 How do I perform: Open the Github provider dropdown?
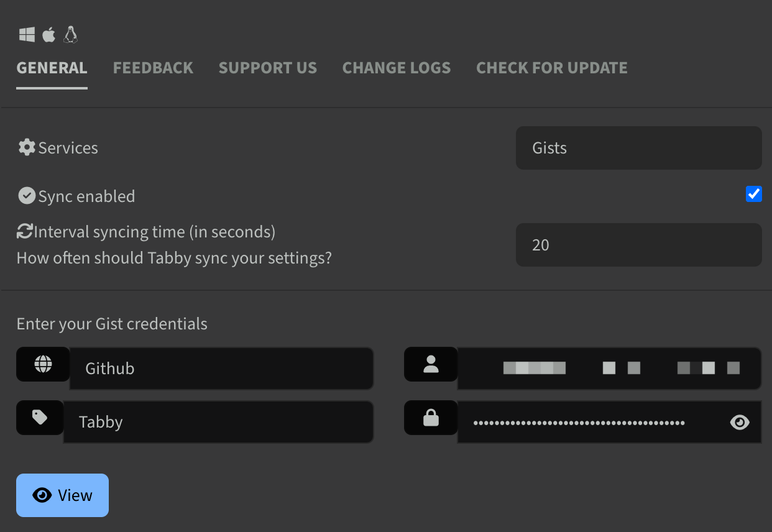pos(221,369)
